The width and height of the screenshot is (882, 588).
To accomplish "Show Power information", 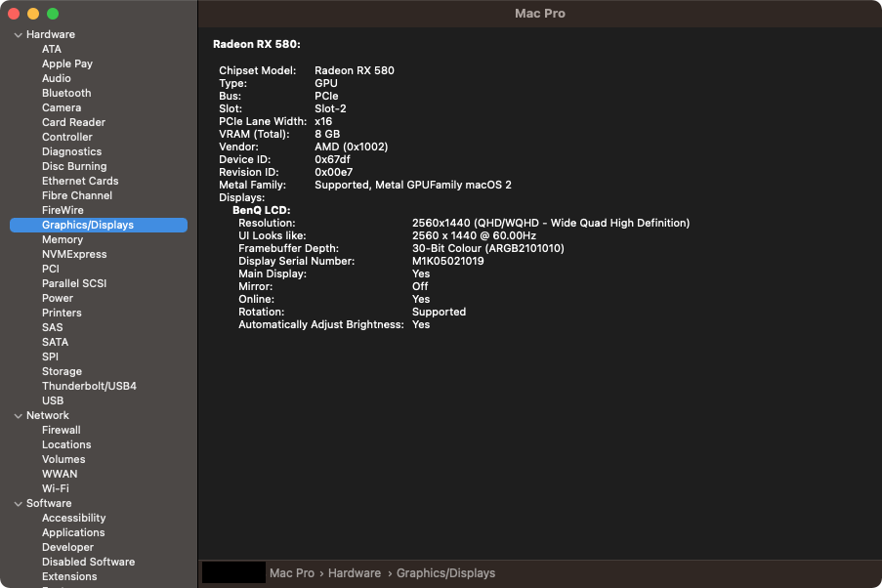I will pyautogui.click(x=58, y=298).
